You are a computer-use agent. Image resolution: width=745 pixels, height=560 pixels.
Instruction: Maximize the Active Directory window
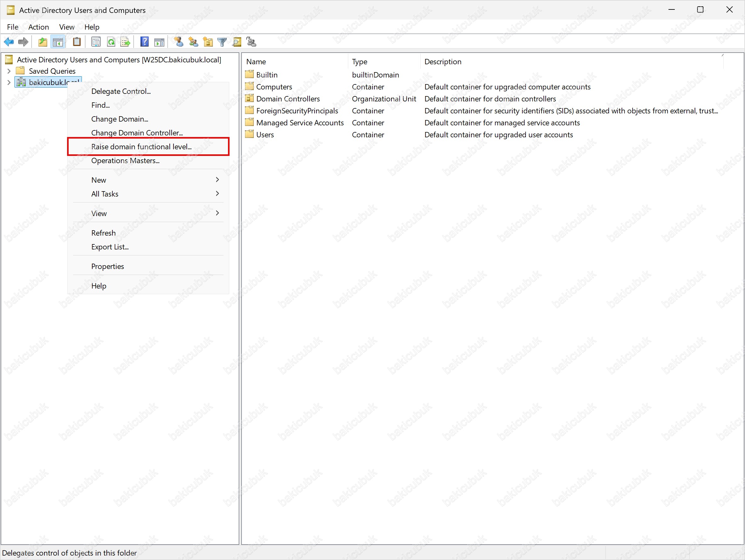pos(700,9)
